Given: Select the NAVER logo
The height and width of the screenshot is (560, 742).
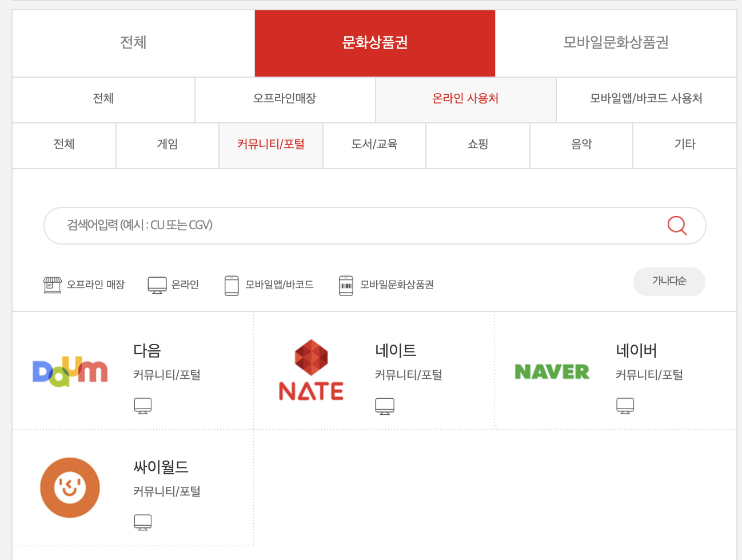Looking at the screenshot, I should [552, 372].
